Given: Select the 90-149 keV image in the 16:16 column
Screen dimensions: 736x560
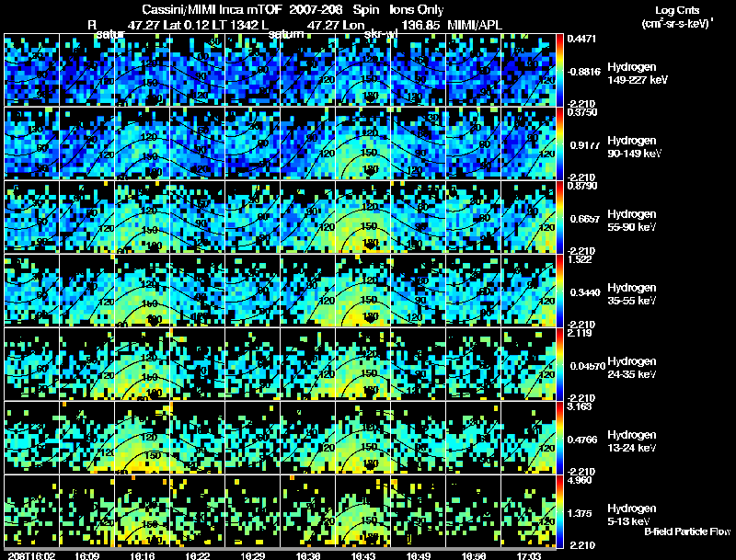Looking at the screenshot, I should [x=142, y=143].
